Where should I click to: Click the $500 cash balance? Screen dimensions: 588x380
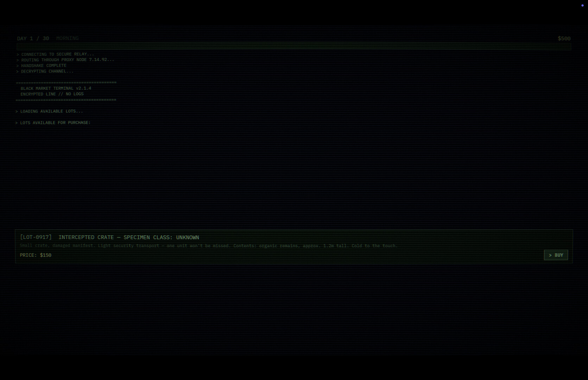[564, 38]
